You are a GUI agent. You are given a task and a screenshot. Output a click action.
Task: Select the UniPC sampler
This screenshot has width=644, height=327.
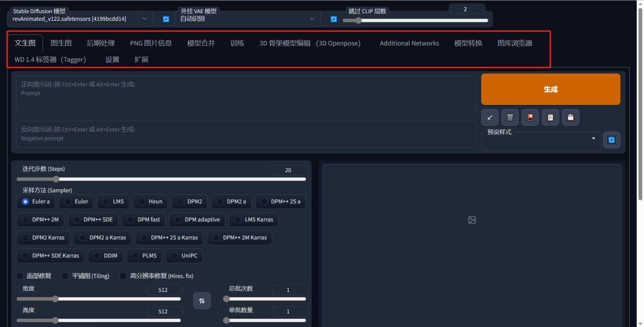tap(184, 256)
